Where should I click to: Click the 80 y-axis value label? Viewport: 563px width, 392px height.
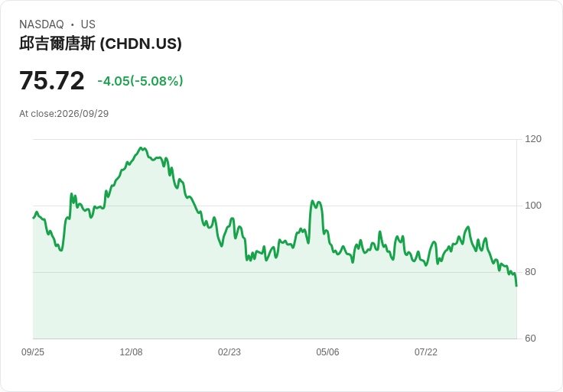(x=530, y=272)
